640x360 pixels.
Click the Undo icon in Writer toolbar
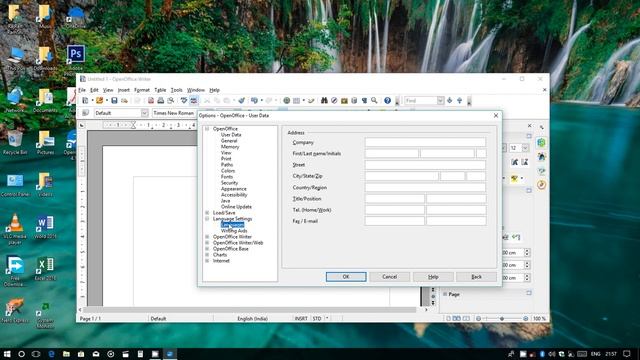click(x=254, y=100)
